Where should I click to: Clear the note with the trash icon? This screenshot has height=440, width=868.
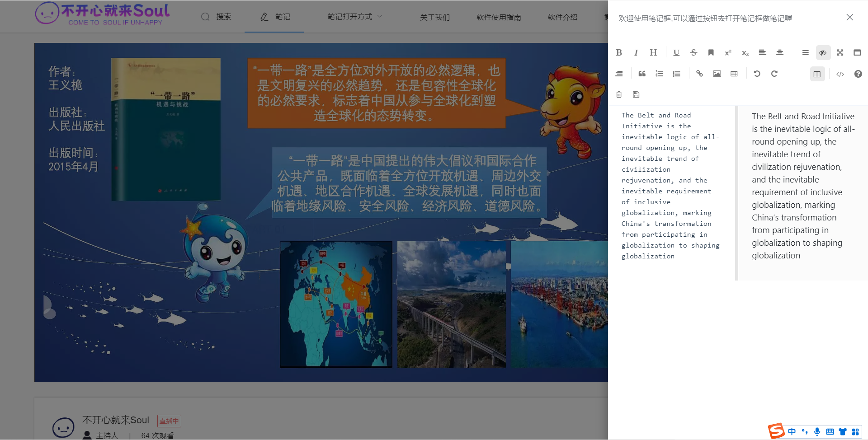point(619,94)
